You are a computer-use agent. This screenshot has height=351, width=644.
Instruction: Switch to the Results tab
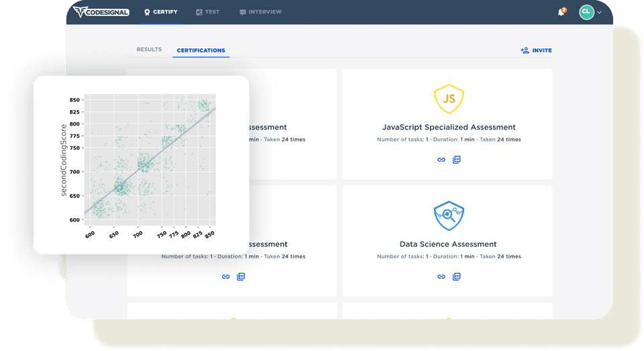coord(149,49)
